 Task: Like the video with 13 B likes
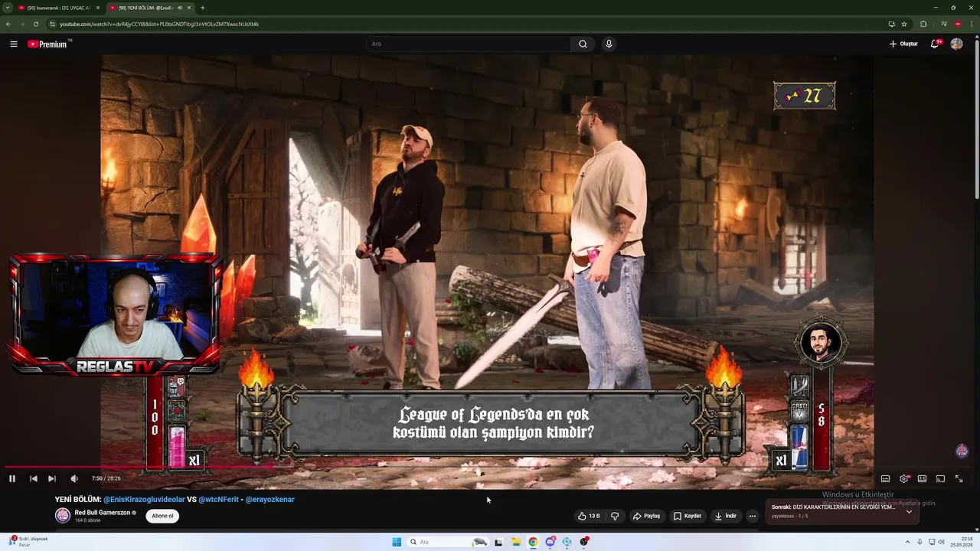pos(589,516)
